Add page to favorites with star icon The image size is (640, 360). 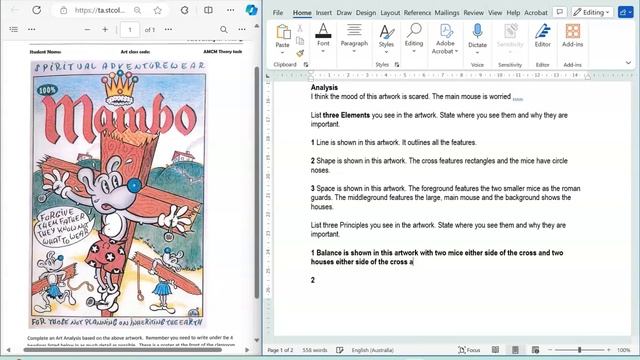[x=158, y=11]
